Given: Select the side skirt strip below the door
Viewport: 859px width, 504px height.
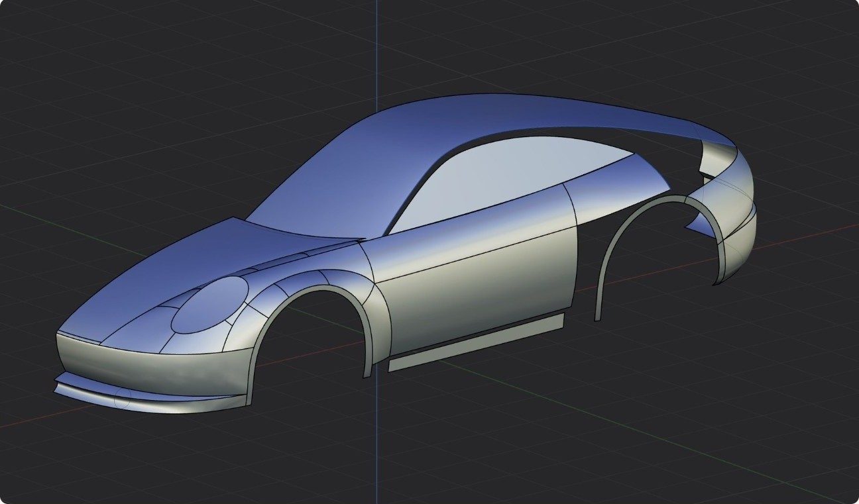Looking at the screenshot, I should click(476, 343).
